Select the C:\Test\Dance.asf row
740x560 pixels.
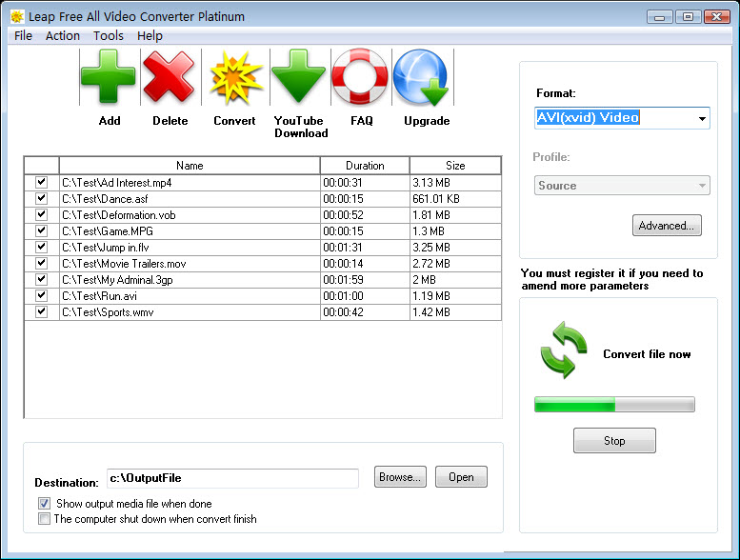click(263, 199)
